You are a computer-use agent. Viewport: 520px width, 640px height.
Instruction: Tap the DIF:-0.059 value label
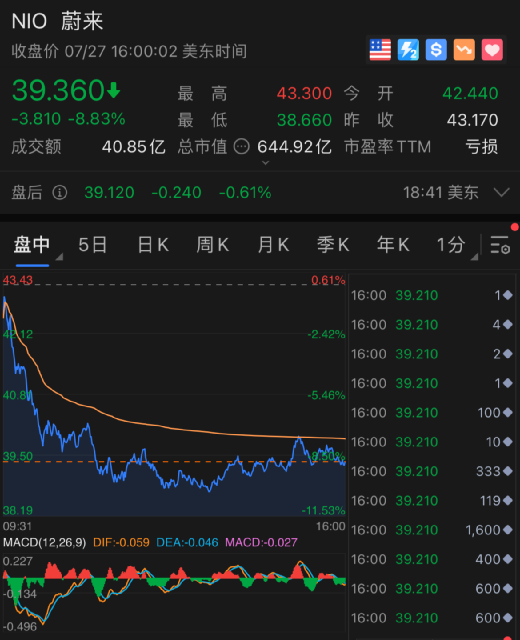[x=121, y=542]
